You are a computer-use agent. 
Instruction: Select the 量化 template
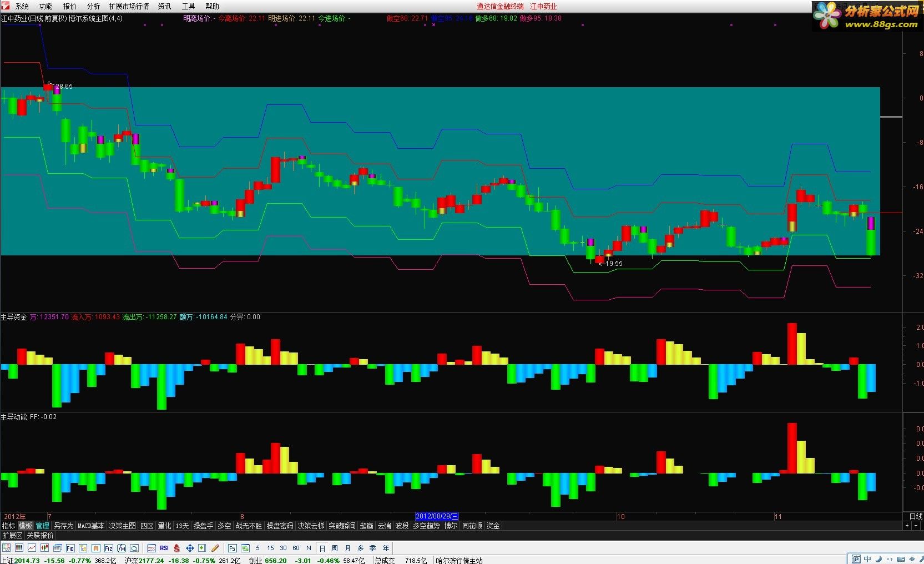tap(165, 526)
